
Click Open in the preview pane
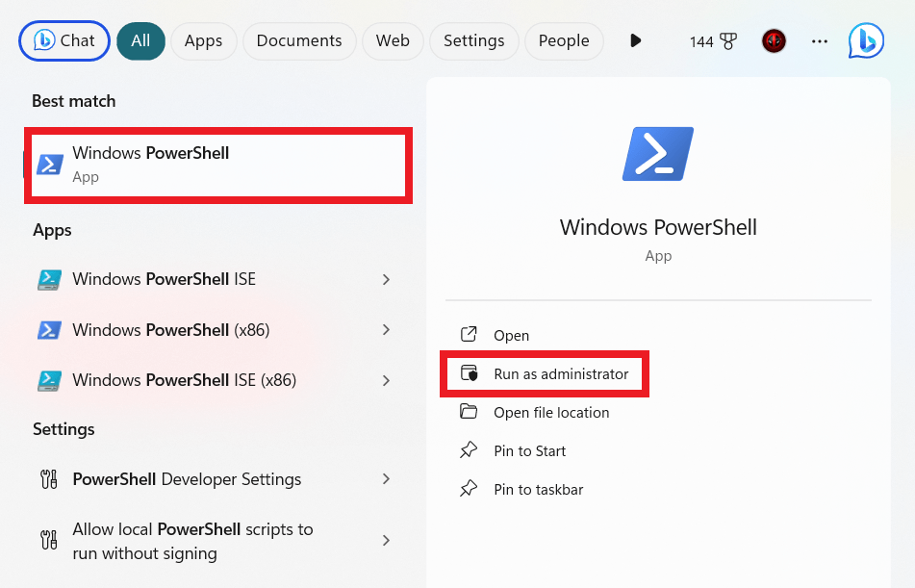click(511, 336)
